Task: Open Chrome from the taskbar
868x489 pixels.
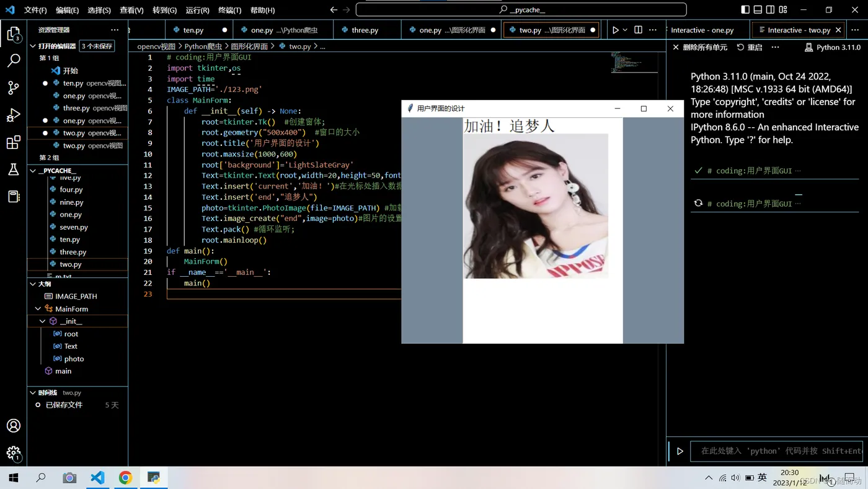Action: pyautogui.click(x=125, y=478)
